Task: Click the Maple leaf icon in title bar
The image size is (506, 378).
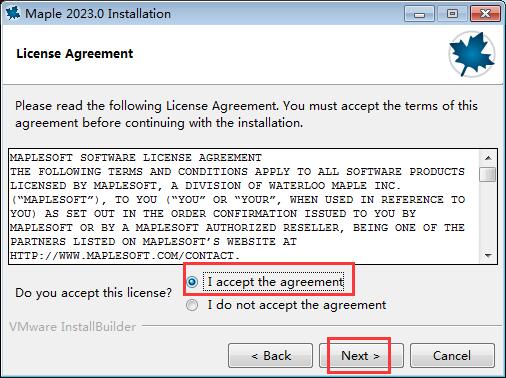Action: [x=13, y=13]
